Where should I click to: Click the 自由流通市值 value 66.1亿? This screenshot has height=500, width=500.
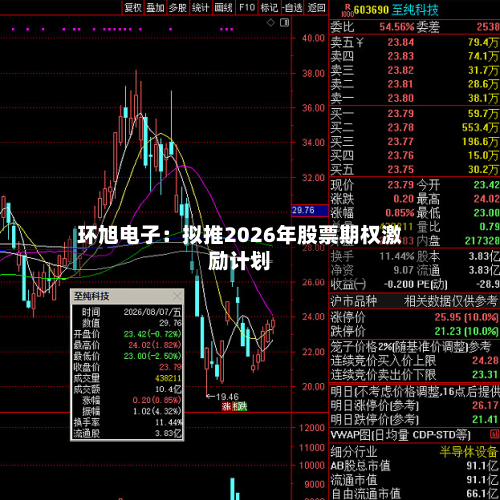(x=482, y=494)
